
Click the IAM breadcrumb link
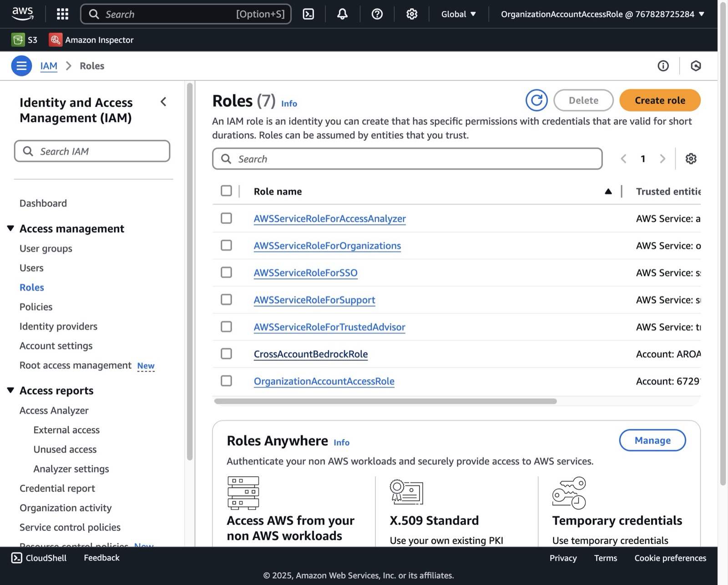49,66
